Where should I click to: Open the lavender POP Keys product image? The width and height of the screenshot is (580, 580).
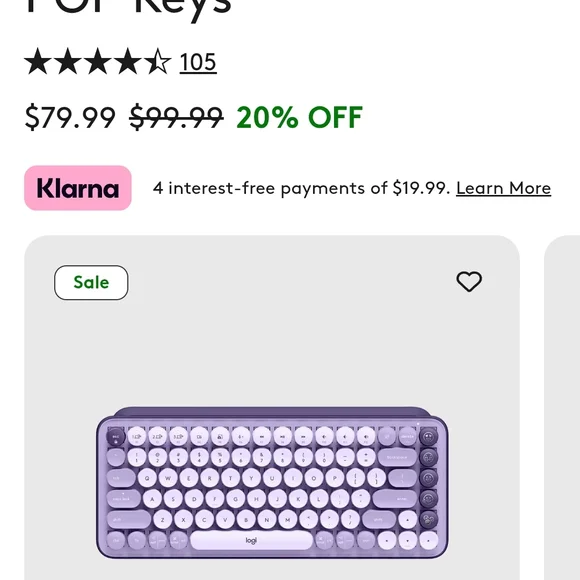pyautogui.click(x=272, y=482)
